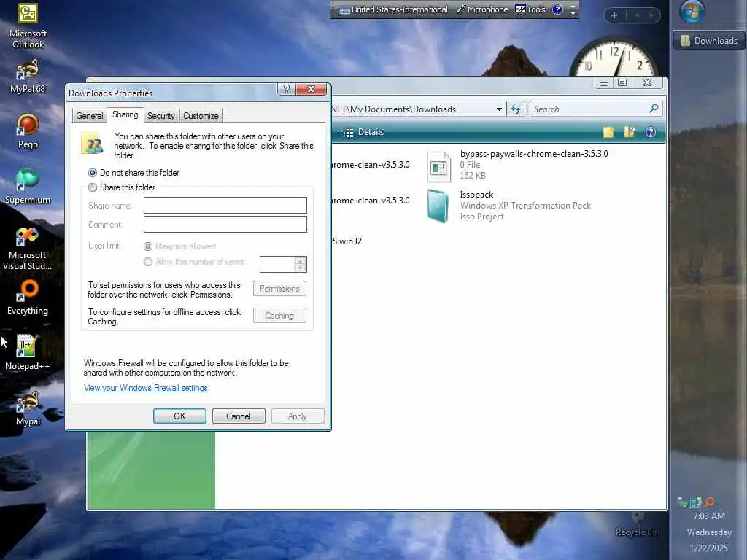Open language bar Help question mark

[x=557, y=9]
